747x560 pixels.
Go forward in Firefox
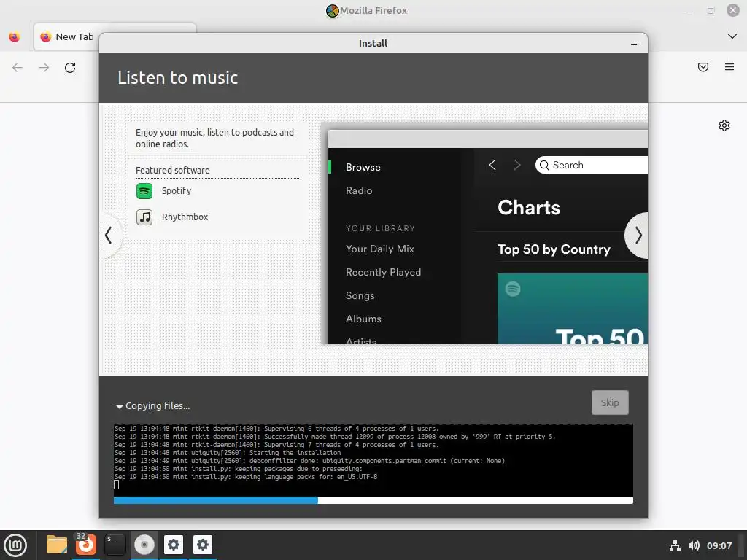(44, 68)
